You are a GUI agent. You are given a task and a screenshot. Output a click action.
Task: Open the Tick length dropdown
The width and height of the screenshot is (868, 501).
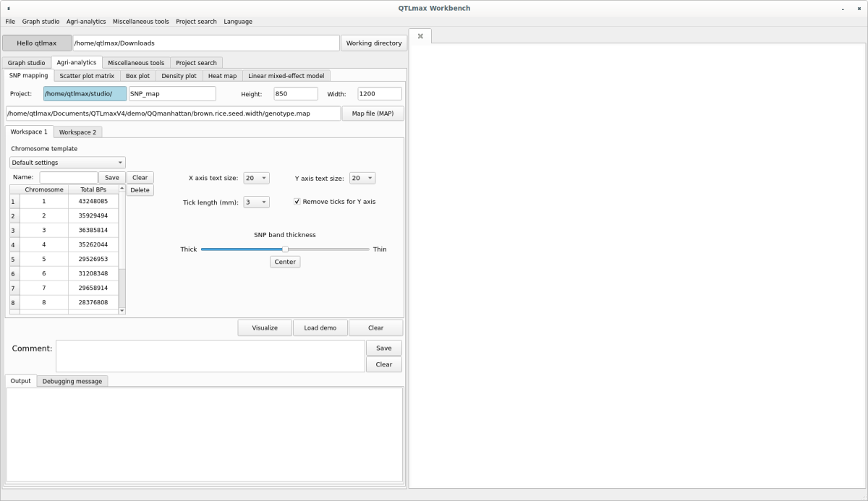coord(256,202)
